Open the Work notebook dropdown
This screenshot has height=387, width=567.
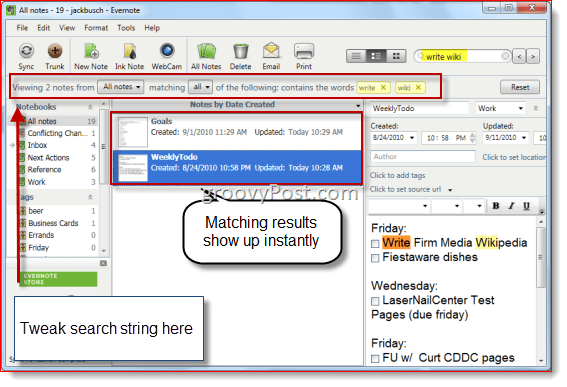(500, 108)
